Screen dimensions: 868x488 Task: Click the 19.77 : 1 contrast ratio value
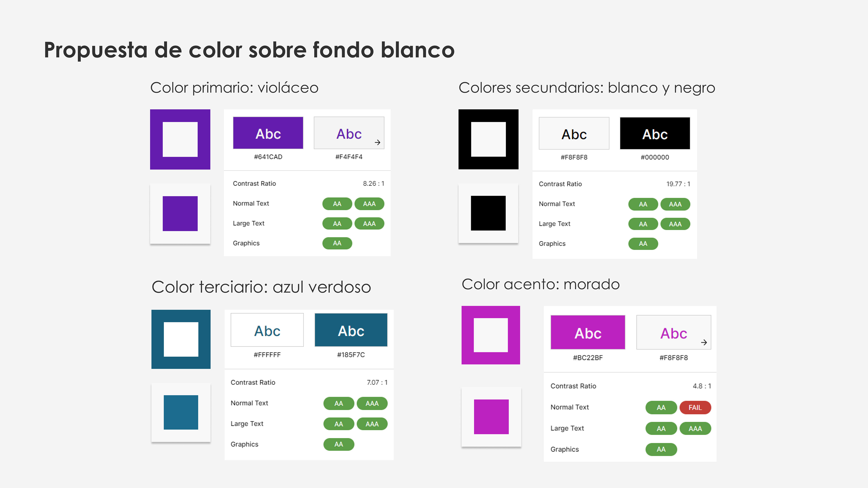[x=678, y=184]
